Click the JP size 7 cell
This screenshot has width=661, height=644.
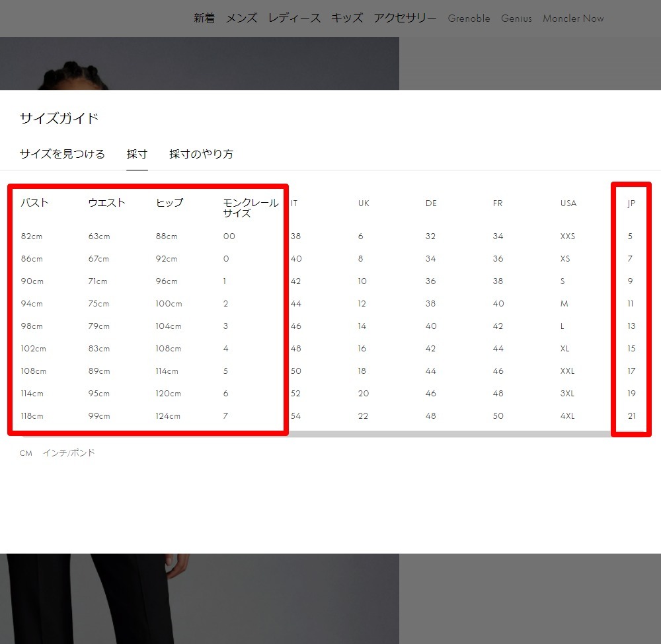(630, 259)
